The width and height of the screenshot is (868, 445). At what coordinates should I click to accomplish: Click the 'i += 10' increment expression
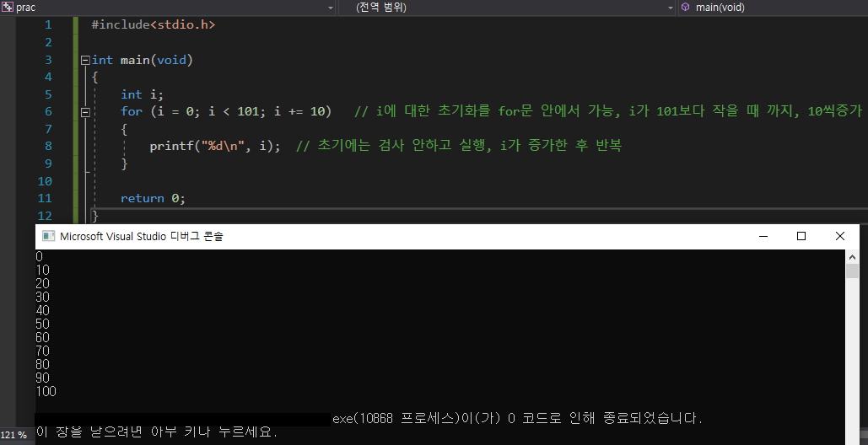299,111
